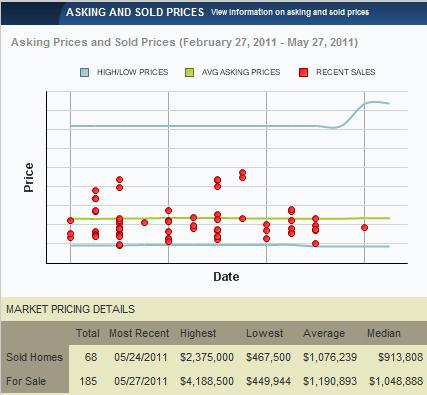This screenshot has height=395, width=427.
Task: Click median sold price $913,808
Action: click(x=401, y=357)
